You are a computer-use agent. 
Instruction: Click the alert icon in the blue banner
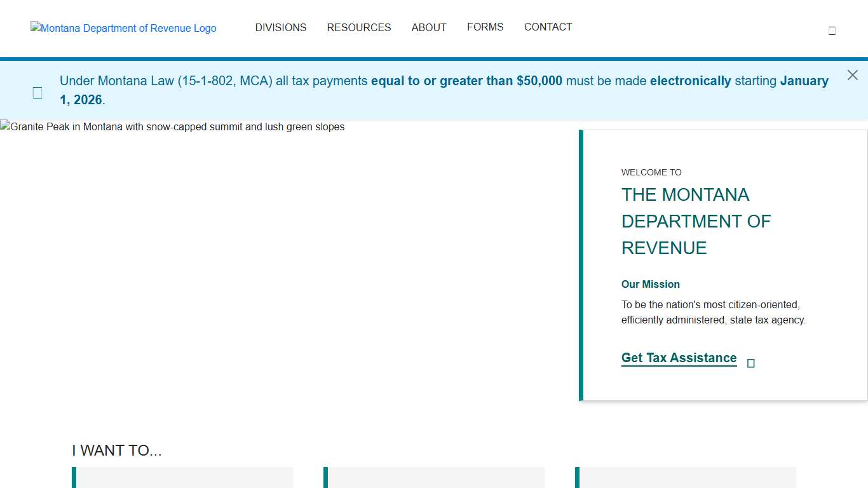point(37,93)
